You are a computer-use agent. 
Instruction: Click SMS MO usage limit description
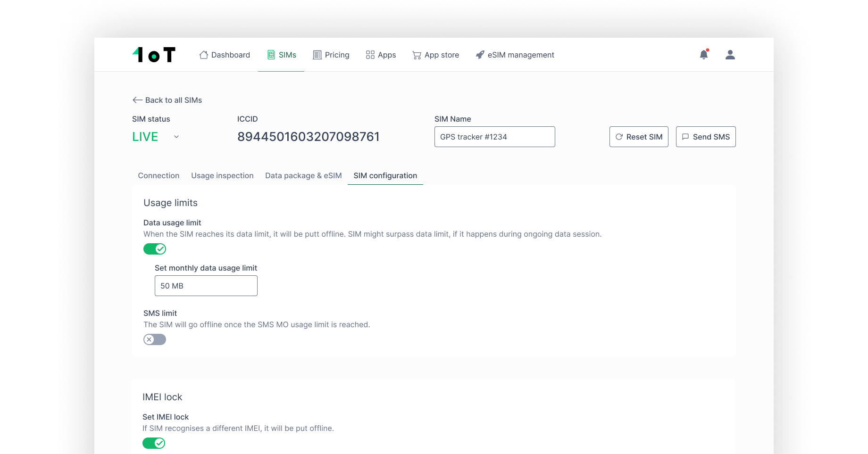pos(257,324)
